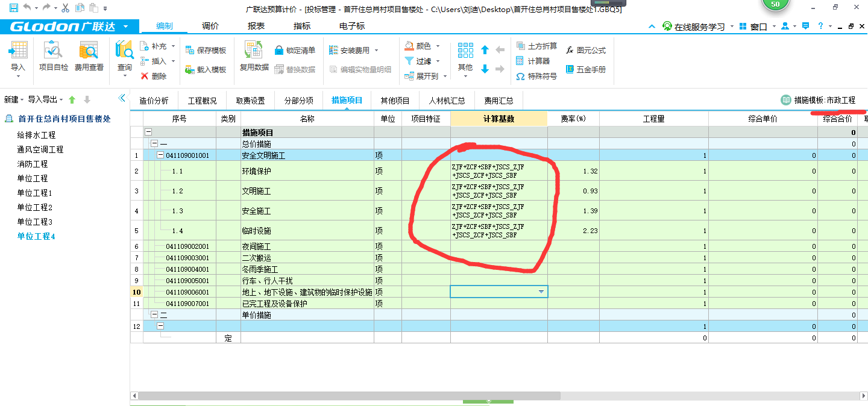This screenshot has width=868, height=406.
Task: Click 保存模板 save template
Action: tap(206, 51)
